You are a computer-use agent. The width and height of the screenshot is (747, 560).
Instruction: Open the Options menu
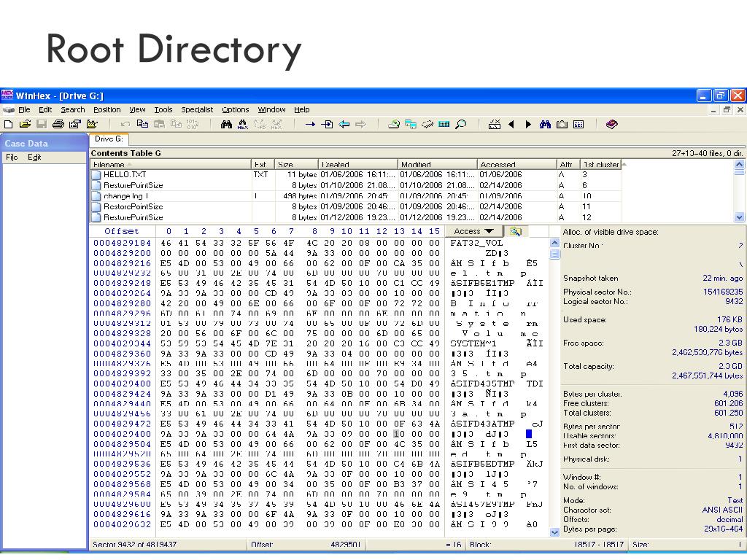(236, 109)
